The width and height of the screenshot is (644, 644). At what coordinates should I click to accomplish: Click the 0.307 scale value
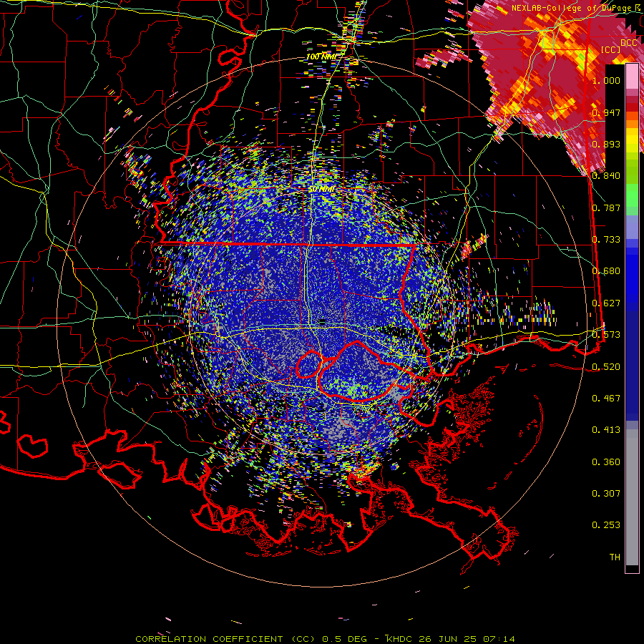point(606,494)
